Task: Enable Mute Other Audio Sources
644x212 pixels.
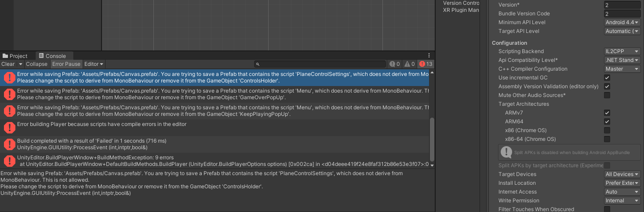Action: tap(607, 95)
